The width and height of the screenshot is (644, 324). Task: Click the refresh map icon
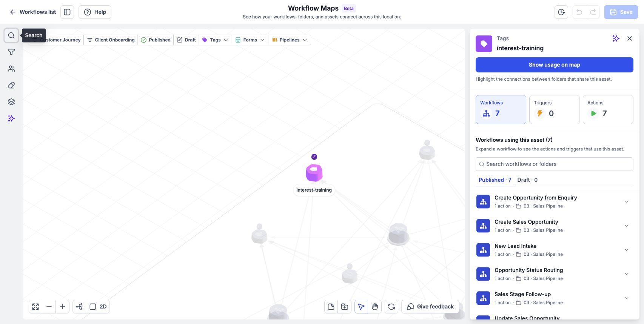391,307
